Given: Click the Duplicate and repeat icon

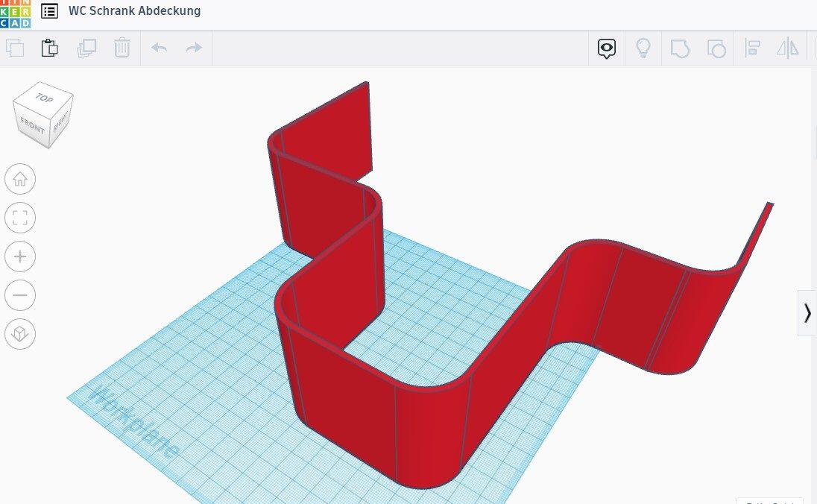Looking at the screenshot, I should 86,48.
